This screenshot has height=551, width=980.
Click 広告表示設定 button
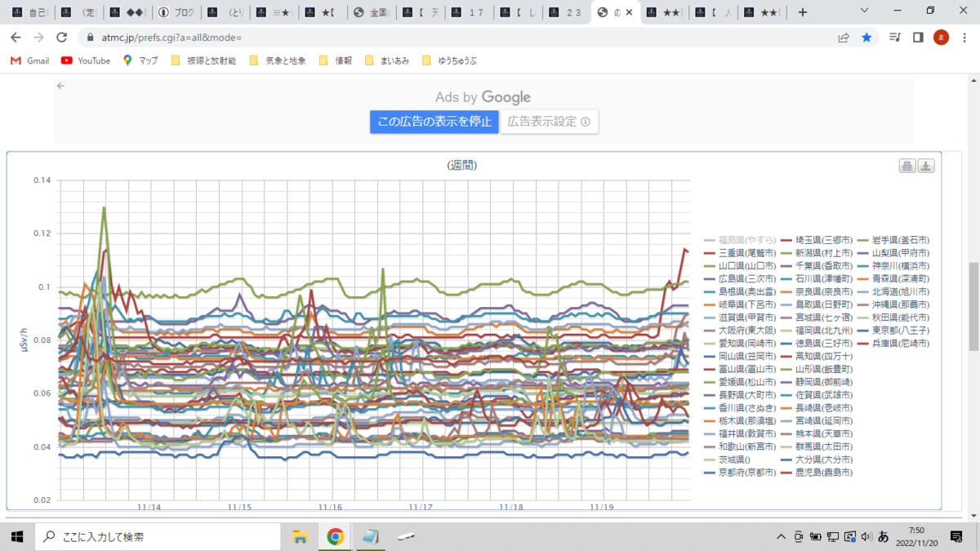(549, 122)
